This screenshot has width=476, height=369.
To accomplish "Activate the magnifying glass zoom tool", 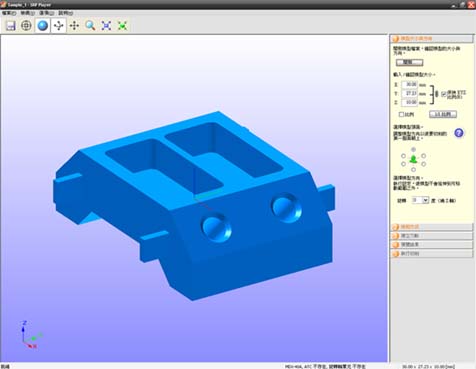I will (90, 26).
